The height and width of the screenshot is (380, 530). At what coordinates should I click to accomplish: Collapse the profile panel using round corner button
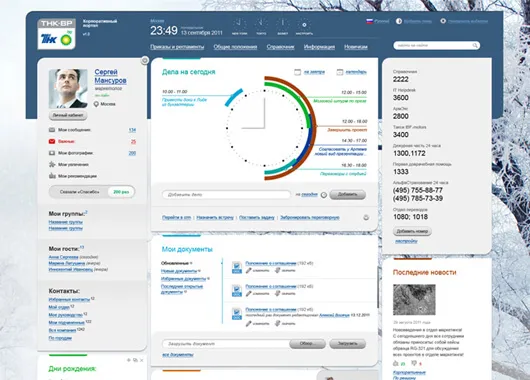point(145,61)
